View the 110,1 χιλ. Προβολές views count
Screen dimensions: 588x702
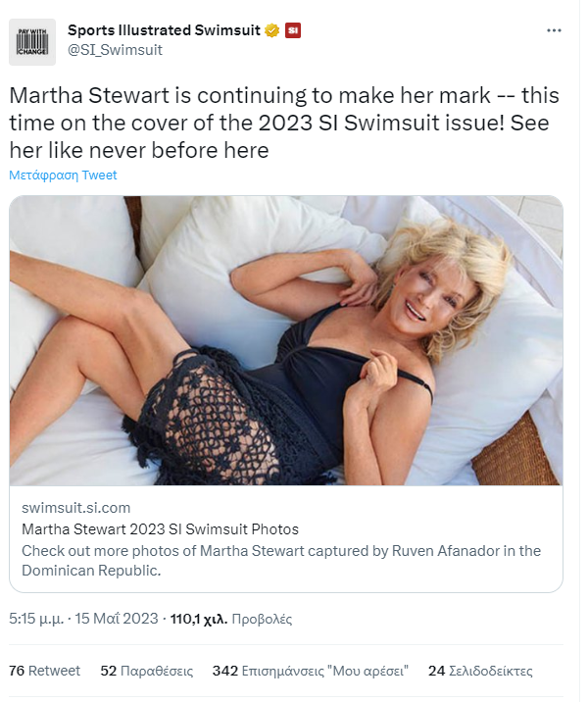[231, 619]
